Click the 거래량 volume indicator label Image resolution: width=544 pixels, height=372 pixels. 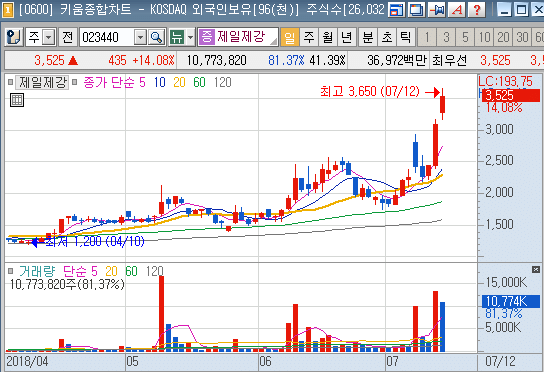point(37,271)
